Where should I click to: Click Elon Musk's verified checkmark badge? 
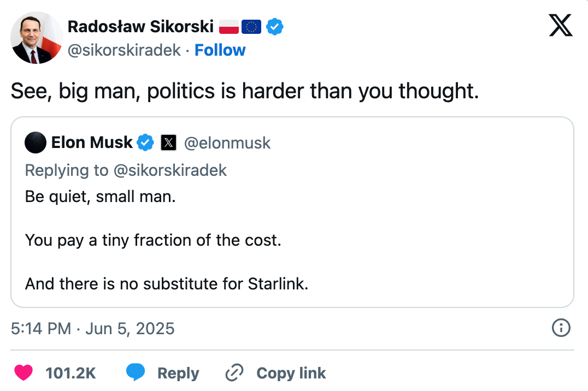pos(145,143)
